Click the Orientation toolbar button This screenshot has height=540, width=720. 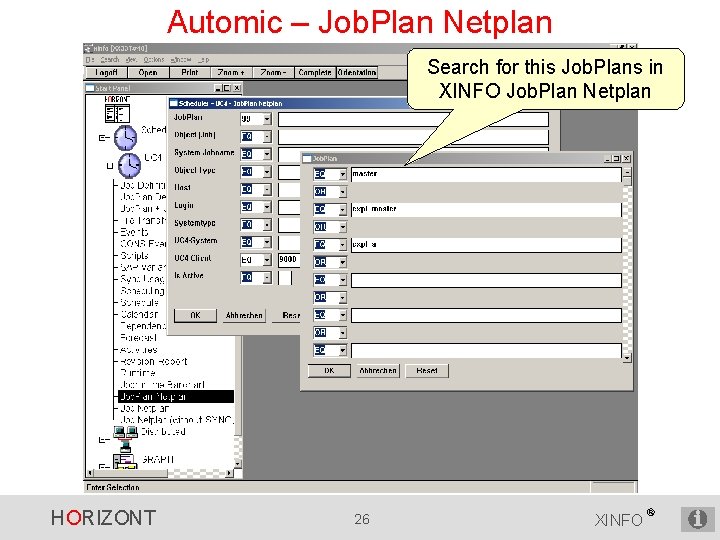tap(357, 73)
